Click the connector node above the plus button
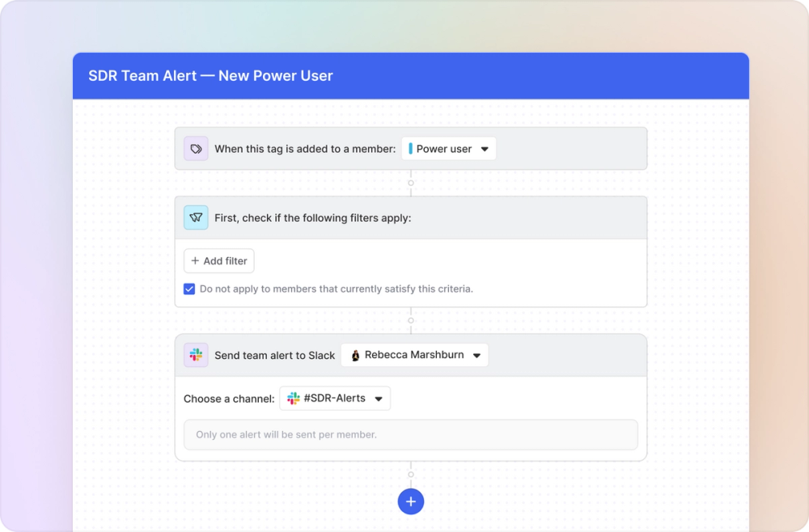This screenshot has height=532, width=809. click(x=411, y=475)
